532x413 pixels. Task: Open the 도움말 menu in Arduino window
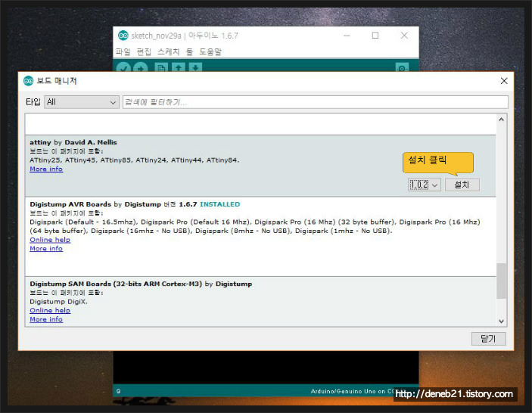pos(210,51)
